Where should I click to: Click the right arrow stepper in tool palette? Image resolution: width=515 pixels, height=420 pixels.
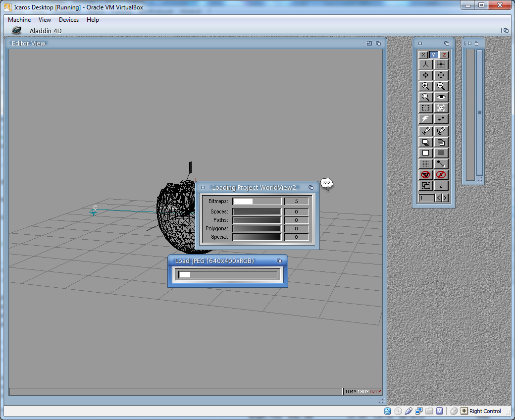tap(445, 198)
